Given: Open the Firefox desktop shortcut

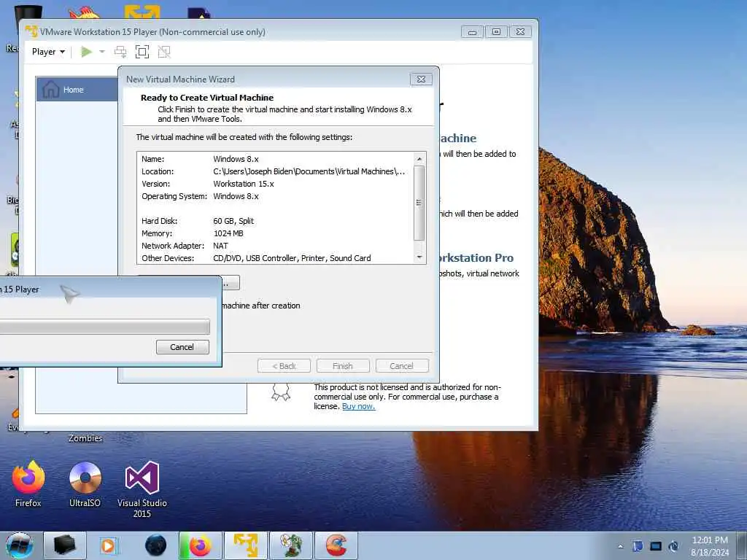Looking at the screenshot, I should click(28, 484).
